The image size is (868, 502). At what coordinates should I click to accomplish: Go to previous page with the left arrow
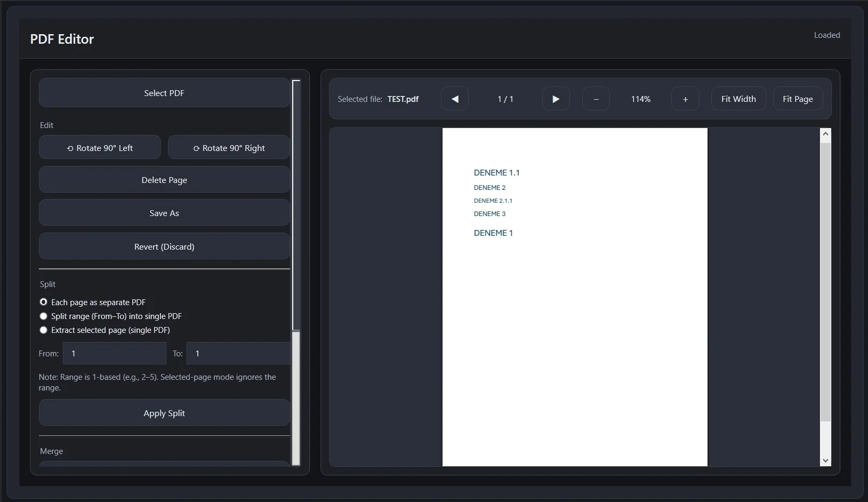tap(455, 99)
